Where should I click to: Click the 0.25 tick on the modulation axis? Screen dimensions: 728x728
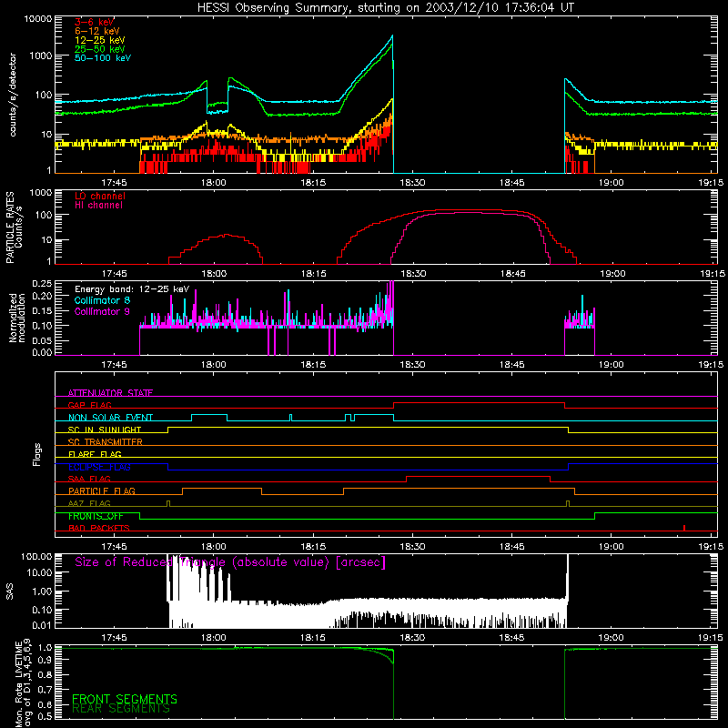[x=42, y=283]
